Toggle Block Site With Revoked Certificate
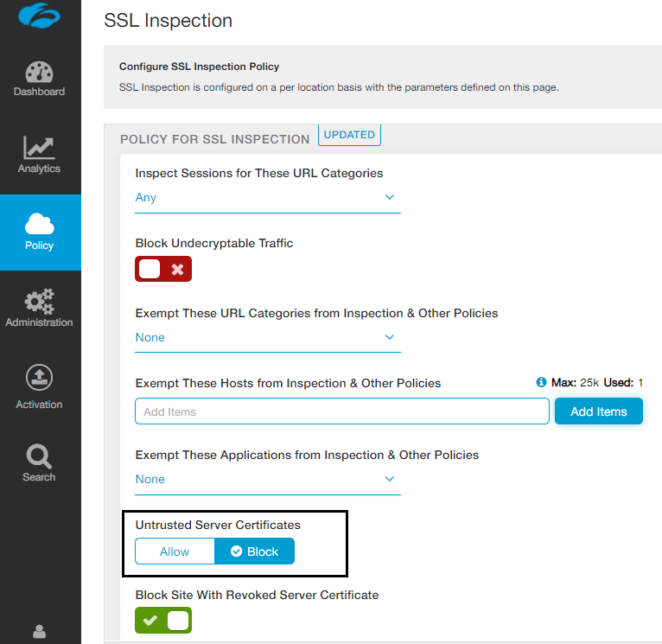Screen dimensions: 662x644 [x=163, y=620]
